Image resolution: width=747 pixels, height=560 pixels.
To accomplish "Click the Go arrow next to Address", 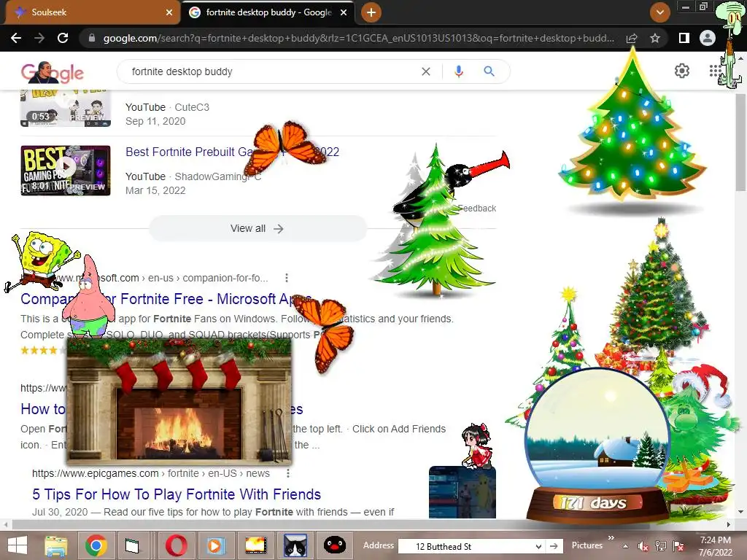I will tap(553, 545).
